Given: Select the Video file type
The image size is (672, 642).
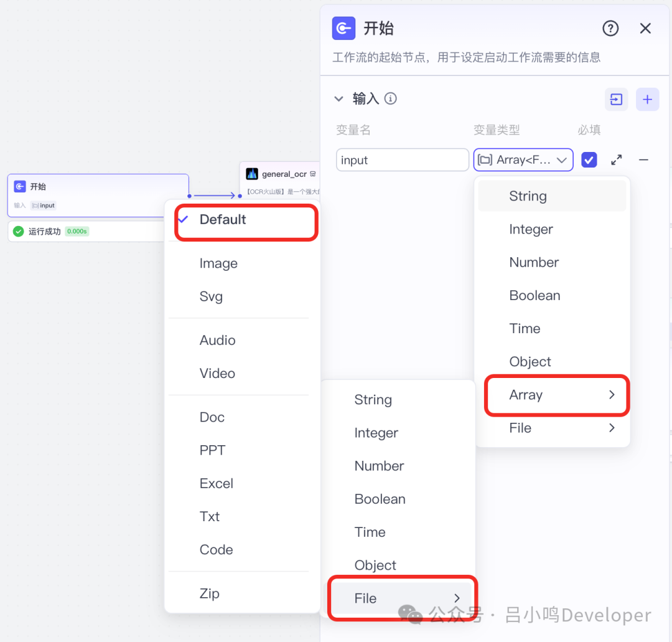Looking at the screenshot, I should (242, 373).
